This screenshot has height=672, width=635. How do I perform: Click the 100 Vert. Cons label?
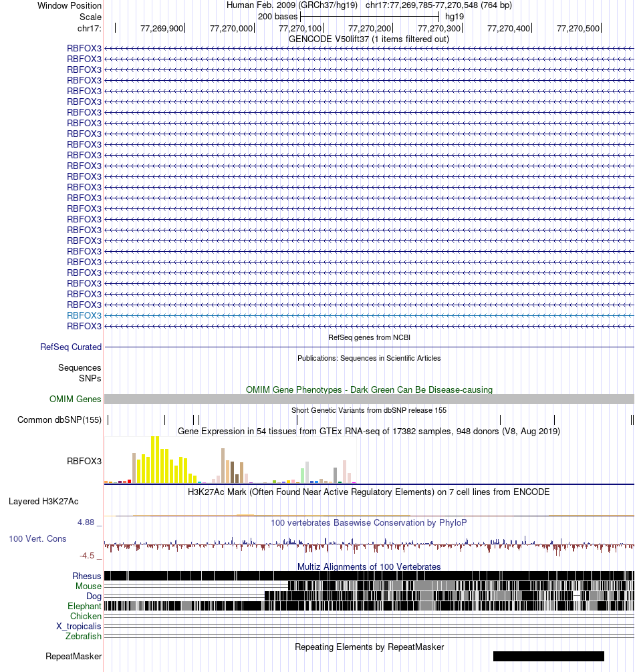point(37,538)
